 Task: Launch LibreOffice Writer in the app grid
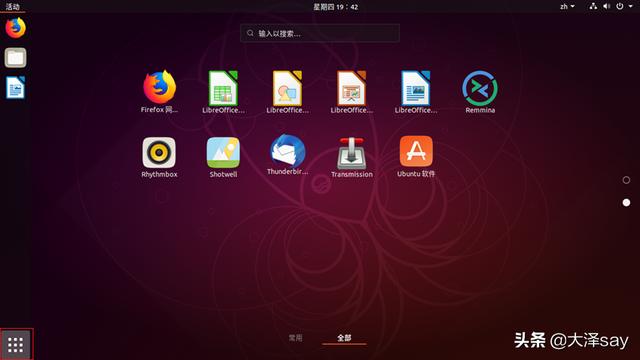click(x=416, y=87)
